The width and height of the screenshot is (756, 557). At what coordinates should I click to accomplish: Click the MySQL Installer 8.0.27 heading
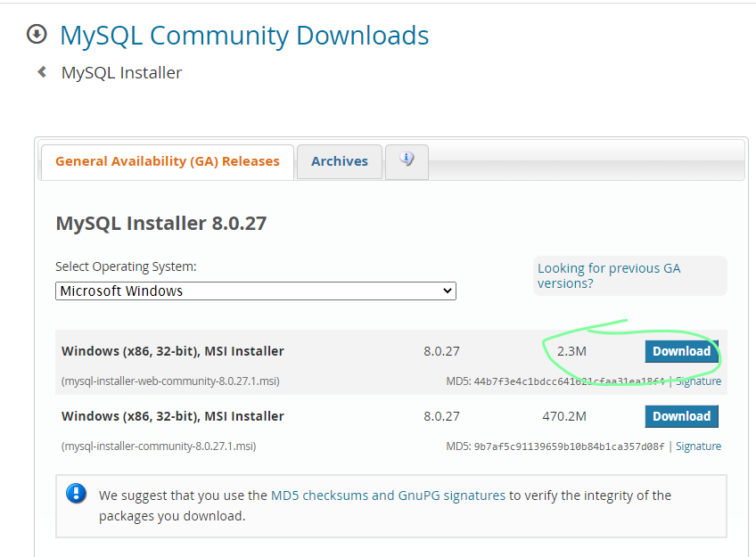point(161,224)
